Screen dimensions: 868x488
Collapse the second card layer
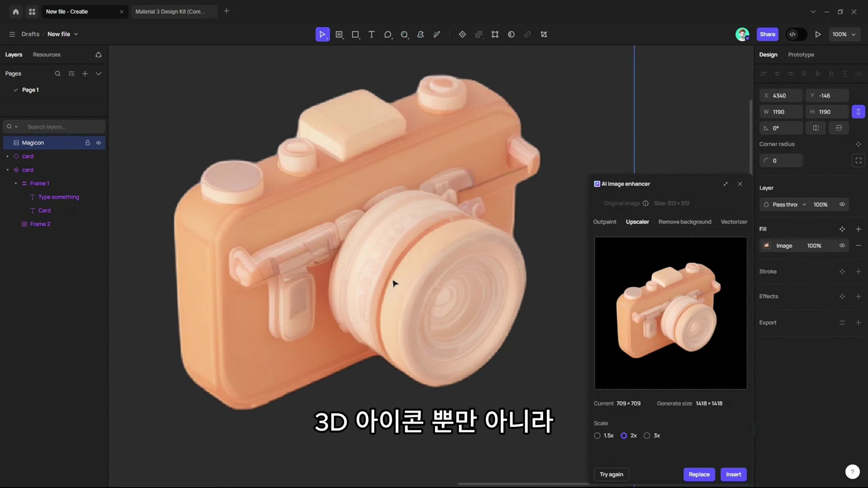(7, 170)
